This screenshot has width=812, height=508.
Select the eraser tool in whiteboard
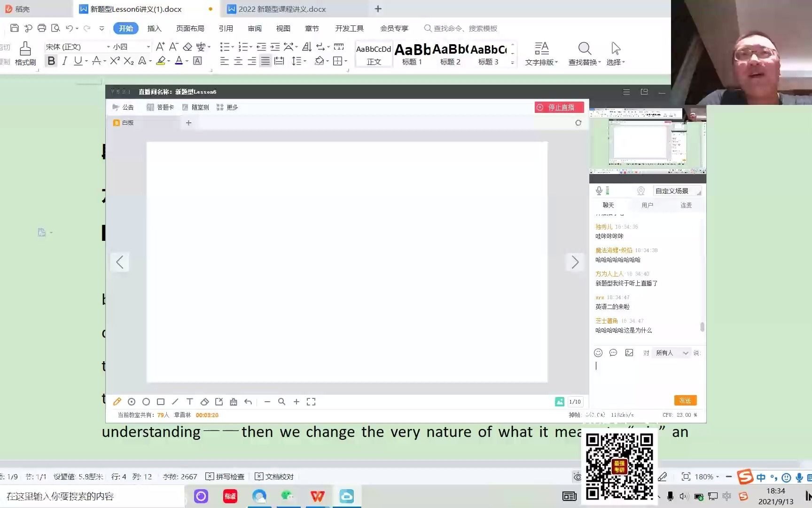[204, 402]
